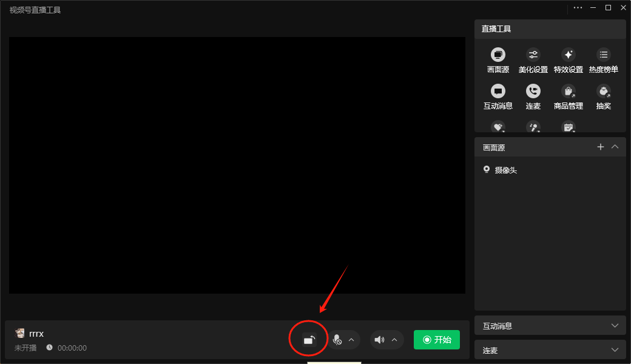Open the 抽奖 lottery tool

603,97
